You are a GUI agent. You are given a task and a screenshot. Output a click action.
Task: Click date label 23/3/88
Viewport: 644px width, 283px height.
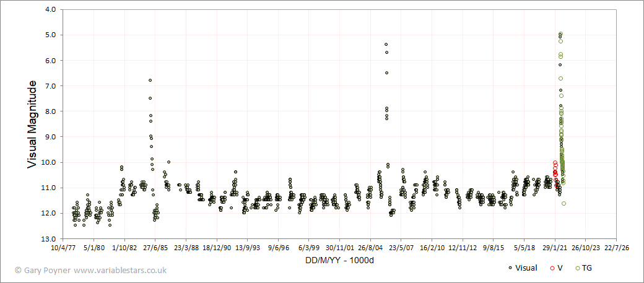point(186,248)
